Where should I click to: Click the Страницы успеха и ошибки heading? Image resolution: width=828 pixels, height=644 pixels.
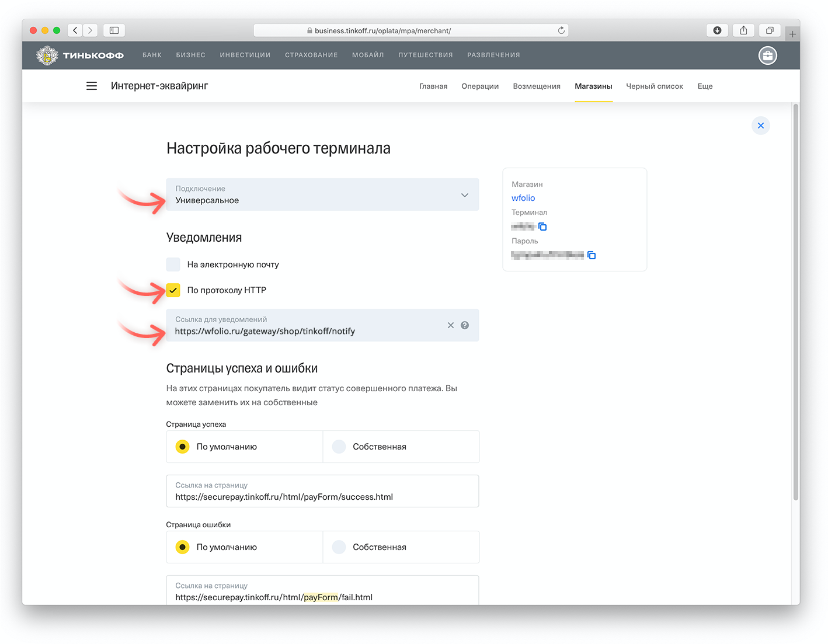pyautogui.click(x=242, y=368)
